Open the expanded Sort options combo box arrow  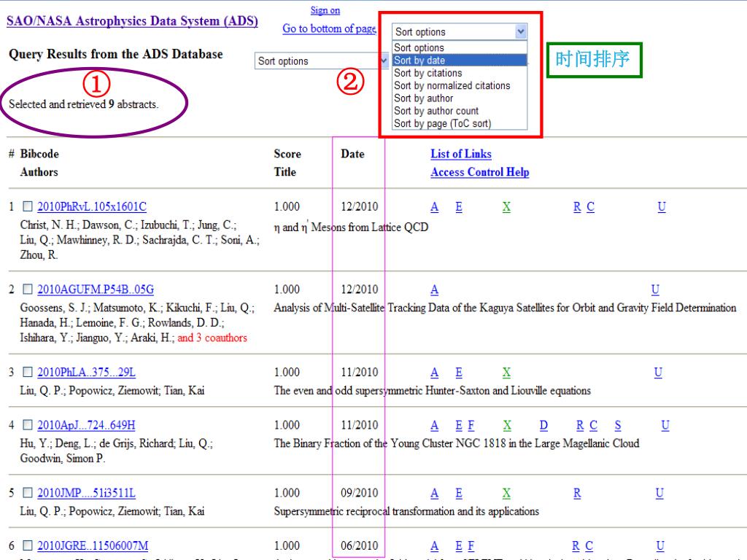521,31
